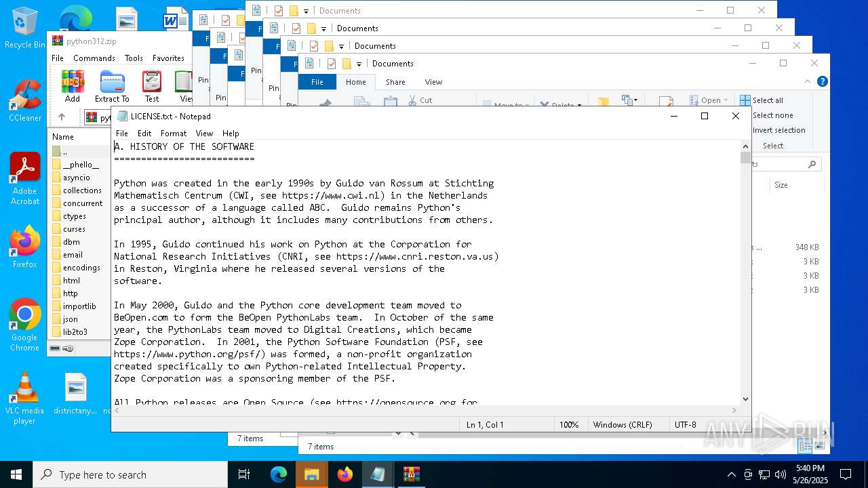The width and height of the screenshot is (868, 488).
Task: Click the New folder icon in front Documents title bar
Action: click(x=347, y=64)
